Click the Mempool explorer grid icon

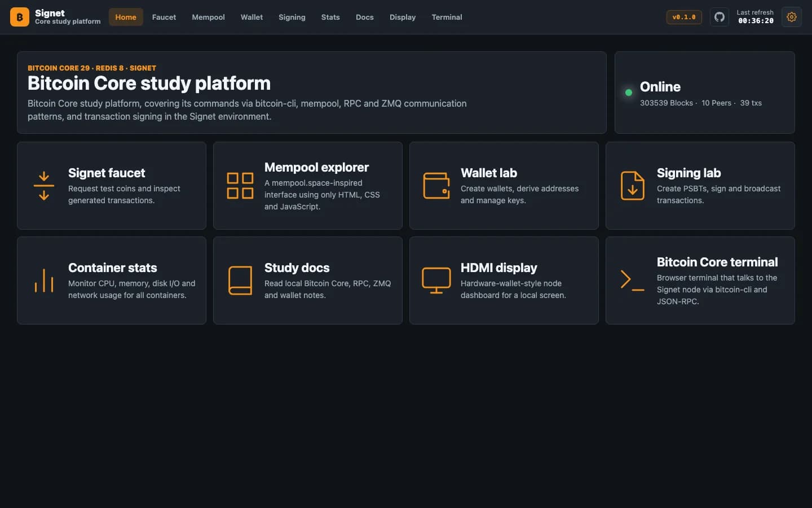click(240, 186)
